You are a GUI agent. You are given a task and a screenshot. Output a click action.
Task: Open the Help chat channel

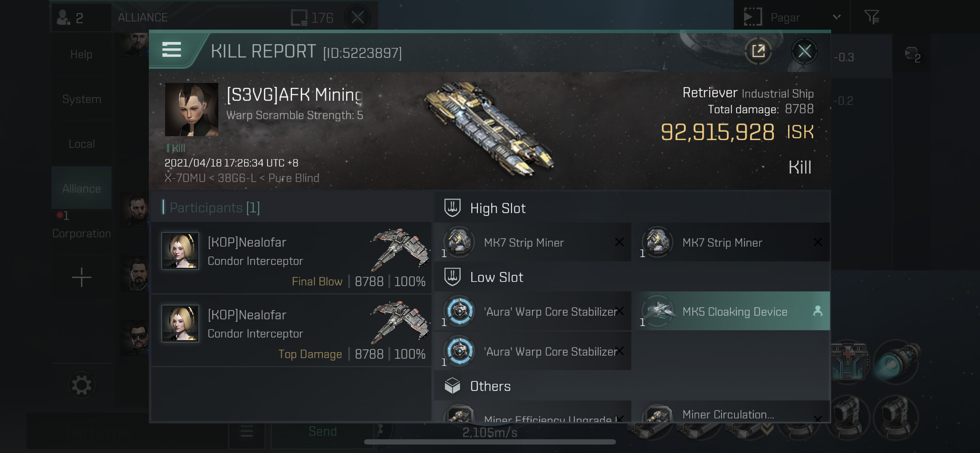pos(81,54)
